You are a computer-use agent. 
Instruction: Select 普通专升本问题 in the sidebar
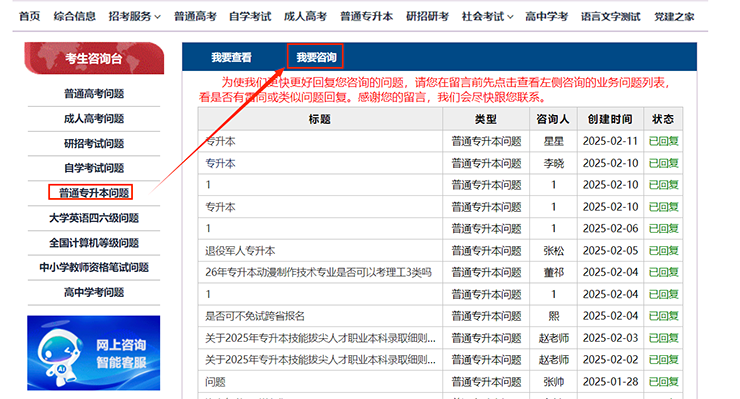point(93,193)
